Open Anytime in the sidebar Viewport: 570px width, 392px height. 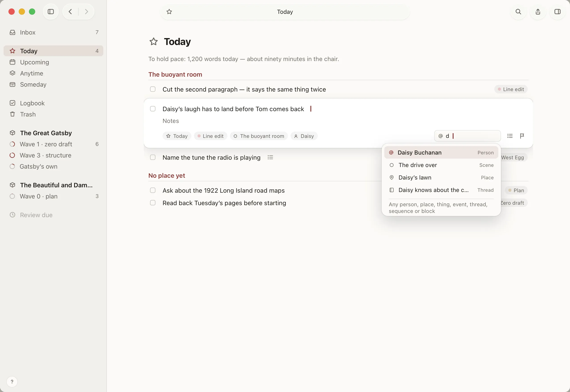click(x=53, y=73)
